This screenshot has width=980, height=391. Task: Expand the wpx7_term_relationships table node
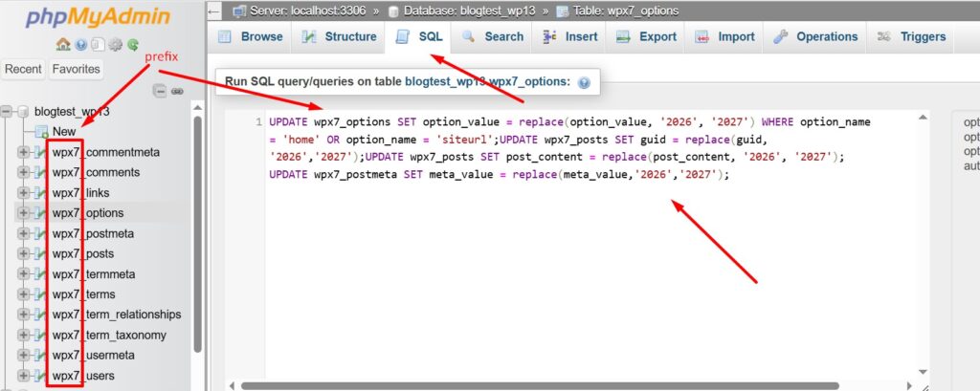(24, 315)
